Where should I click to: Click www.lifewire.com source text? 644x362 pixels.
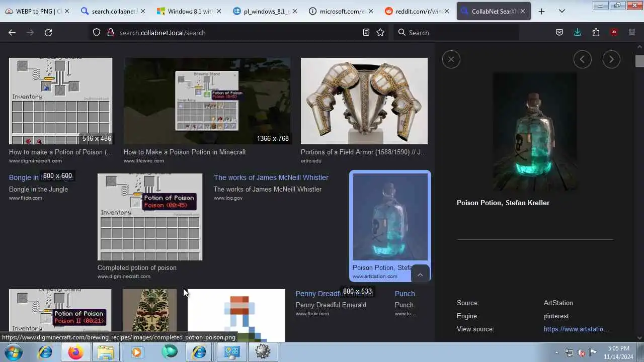[x=144, y=161]
